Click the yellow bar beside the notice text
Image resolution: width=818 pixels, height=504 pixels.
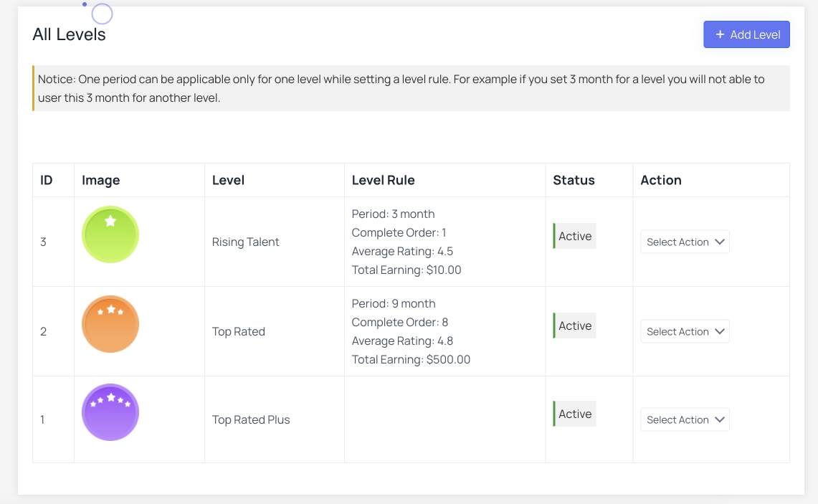[34, 87]
